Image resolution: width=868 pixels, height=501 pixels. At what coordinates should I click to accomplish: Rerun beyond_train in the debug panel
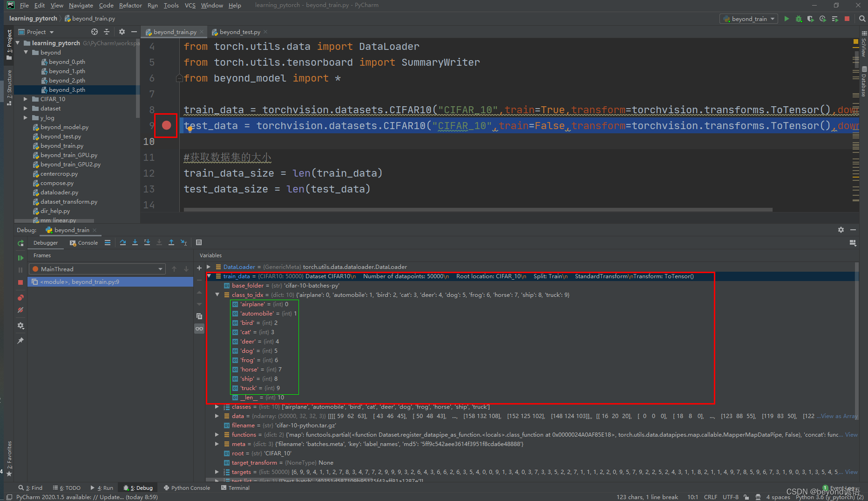point(20,243)
